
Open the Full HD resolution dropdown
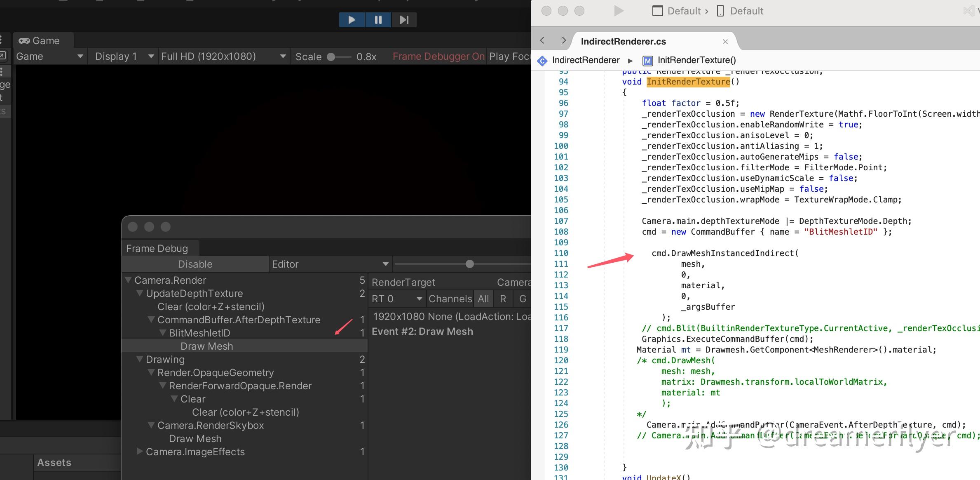(223, 56)
